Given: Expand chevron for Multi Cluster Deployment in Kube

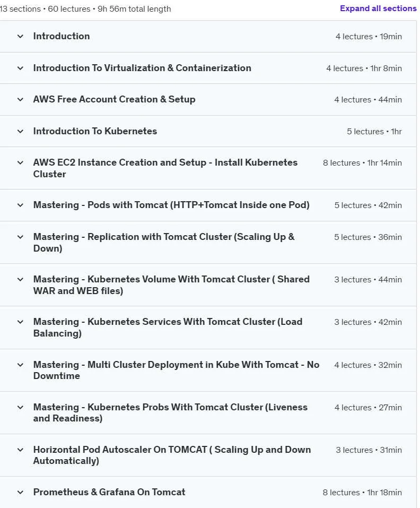Looking at the screenshot, I should click(20, 365).
